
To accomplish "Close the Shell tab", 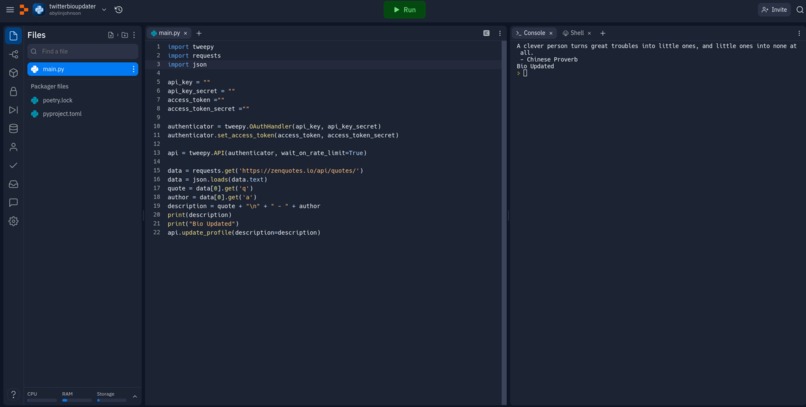I will click(589, 33).
